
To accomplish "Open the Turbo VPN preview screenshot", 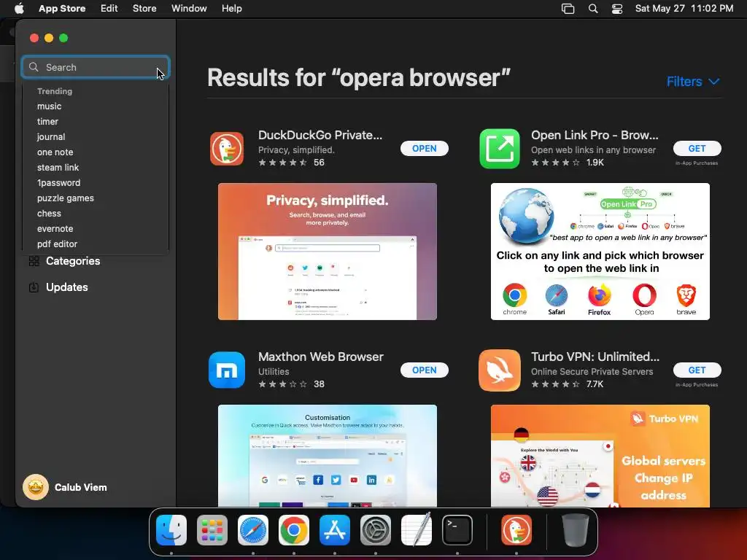I will (600, 456).
